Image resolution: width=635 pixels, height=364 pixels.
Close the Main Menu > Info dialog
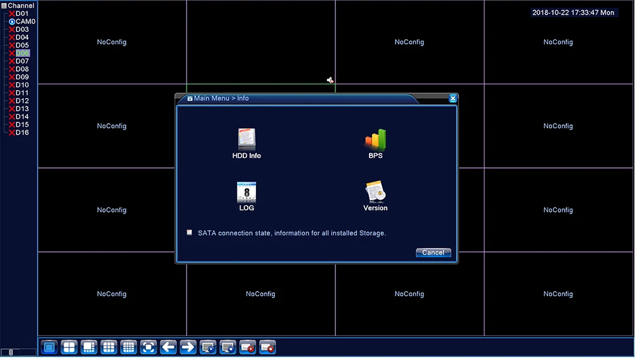tap(453, 98)
